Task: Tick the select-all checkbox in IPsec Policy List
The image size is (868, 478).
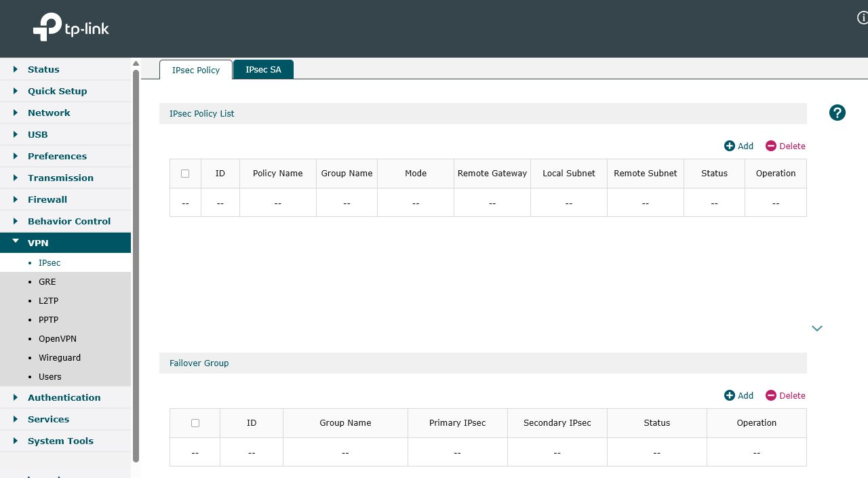Action: point(185,174)
